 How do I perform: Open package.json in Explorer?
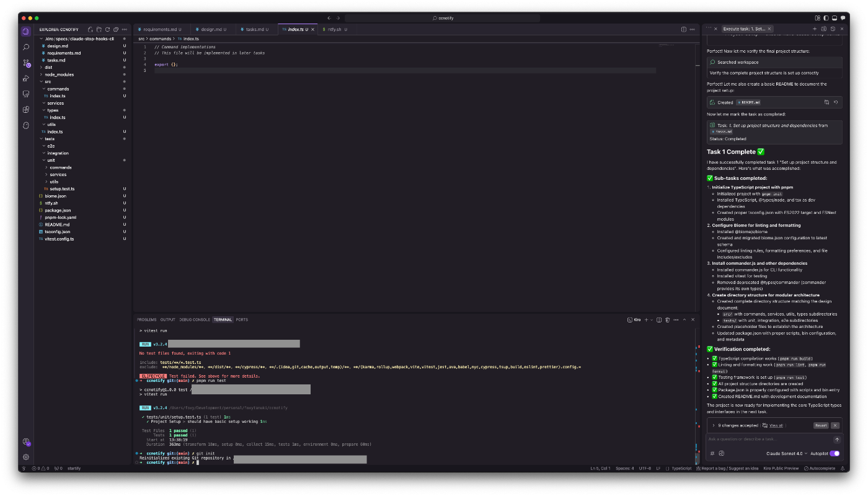pos(82,210)
